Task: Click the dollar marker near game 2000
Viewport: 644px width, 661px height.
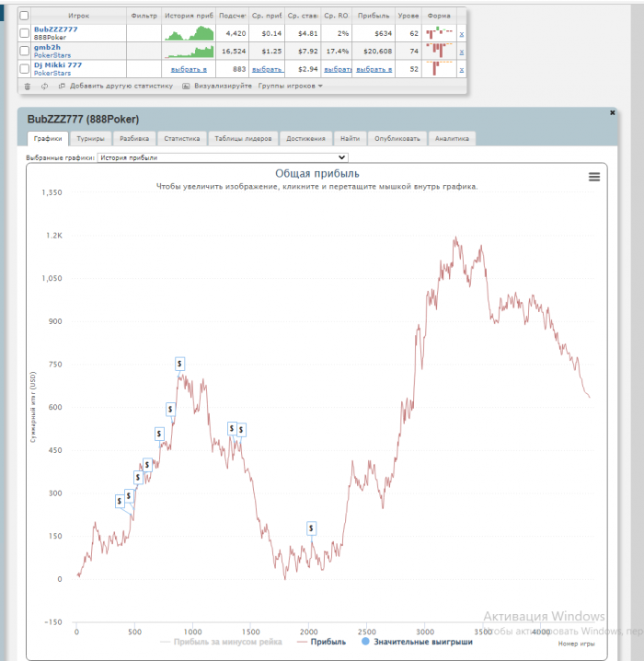Action: [311, 528]
